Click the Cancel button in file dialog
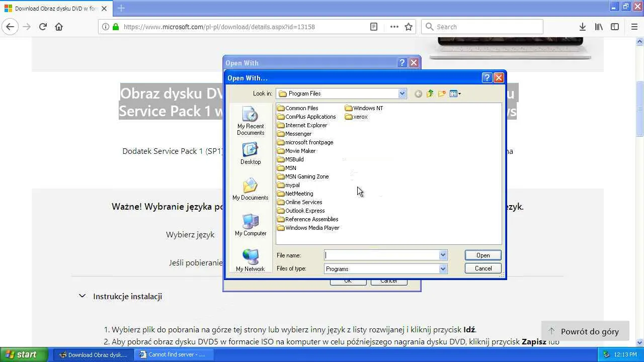This screenshot has height=362, width=644. 483,268
